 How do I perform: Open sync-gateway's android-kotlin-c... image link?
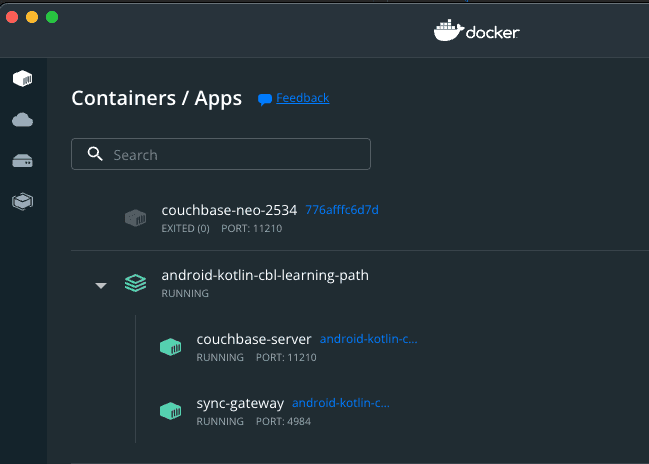point(341,403)
